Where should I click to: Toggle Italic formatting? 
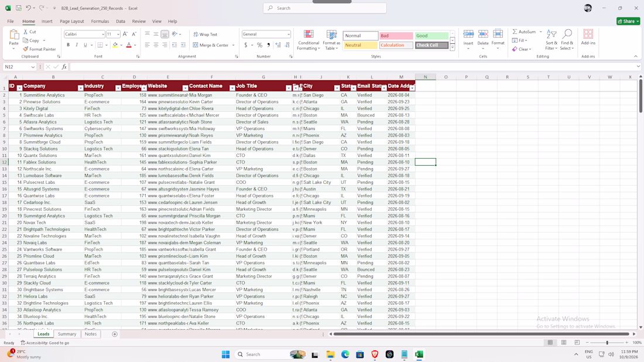tap(77, 45)
